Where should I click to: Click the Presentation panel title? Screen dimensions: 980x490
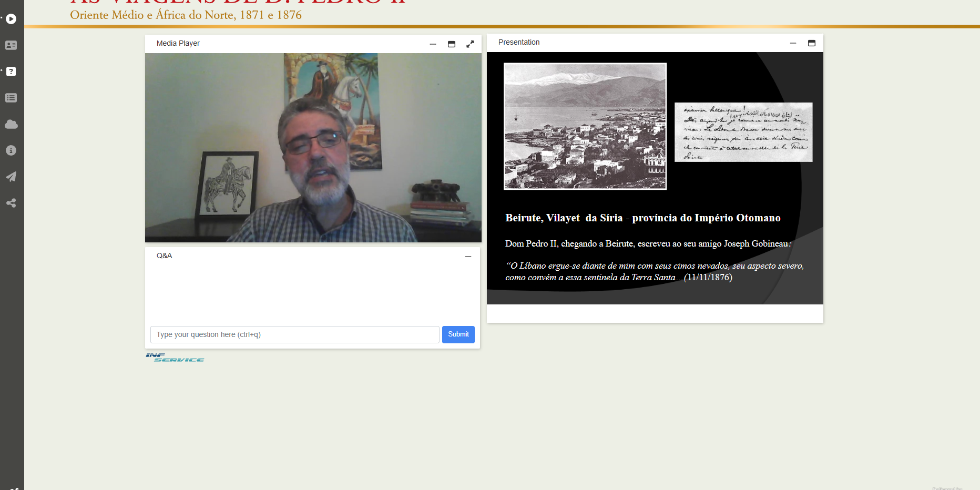(519, 42)
